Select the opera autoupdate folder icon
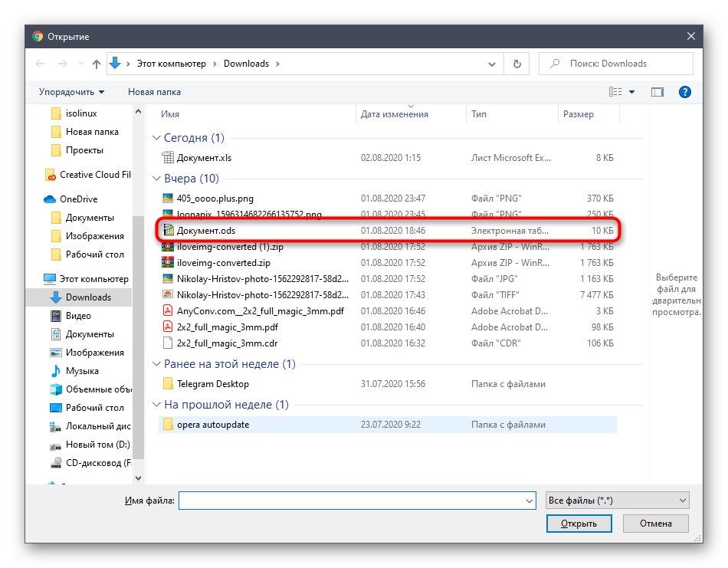Screen dimensions: 728x568 coord(168,425)
